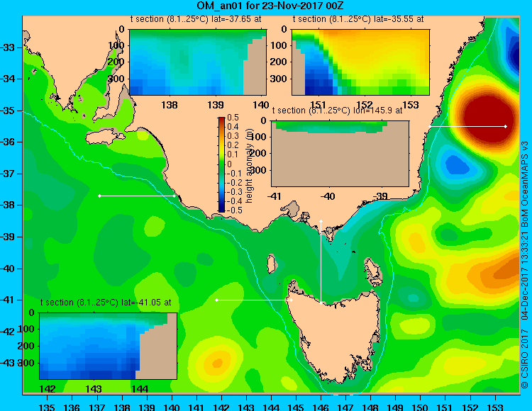Click the 135 longitude axis label
The height and width of the screenshot is (411, 532).
pyautogui.click(x=47, y=407)
